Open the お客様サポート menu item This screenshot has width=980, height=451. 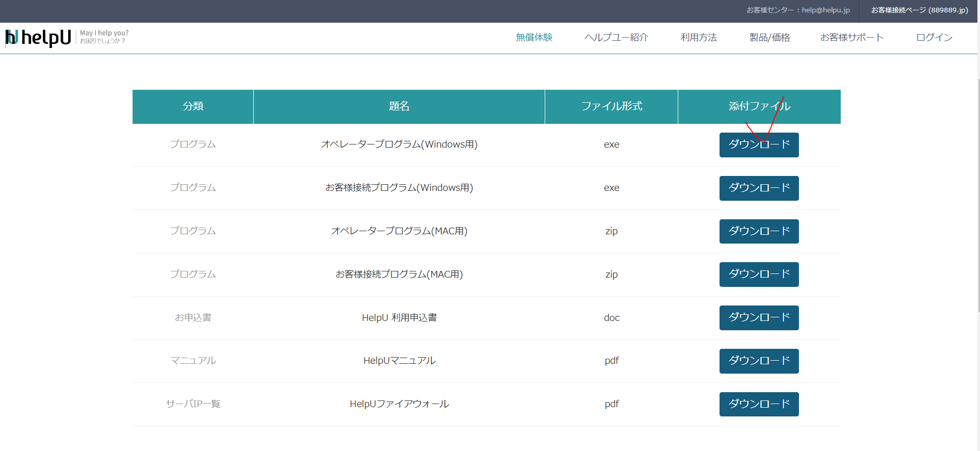click(x=852, y=37)
